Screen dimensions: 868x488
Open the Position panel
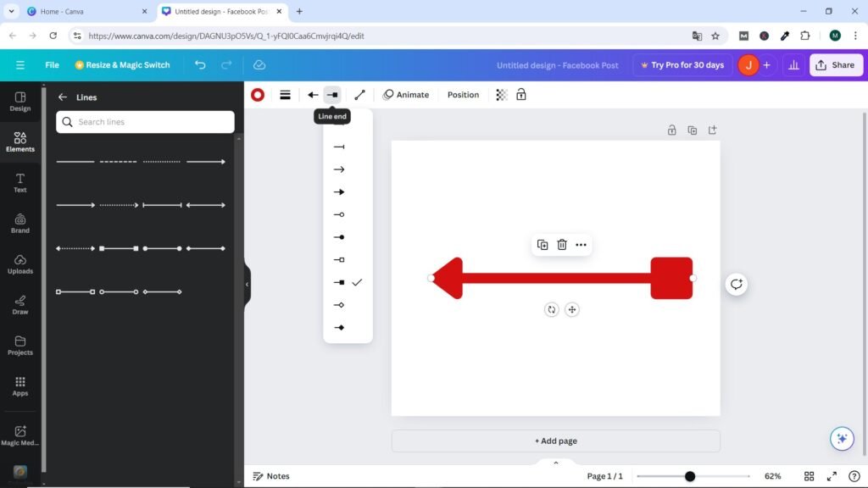(463, 95)
